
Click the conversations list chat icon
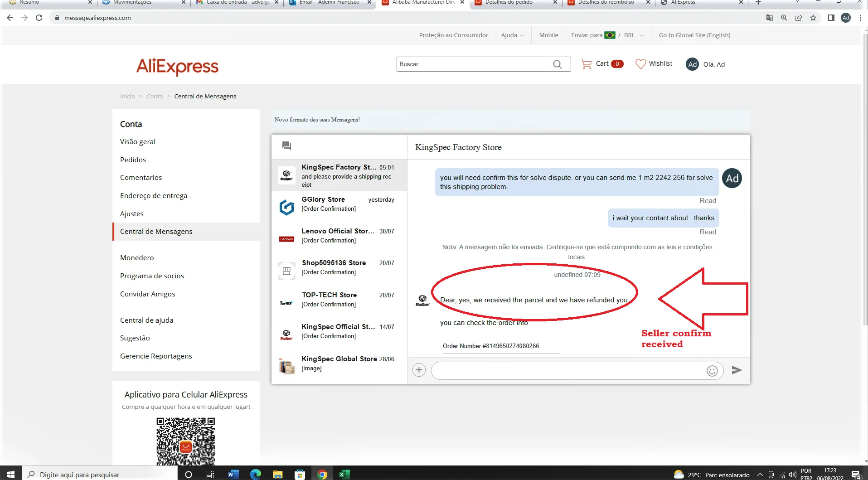286,145
